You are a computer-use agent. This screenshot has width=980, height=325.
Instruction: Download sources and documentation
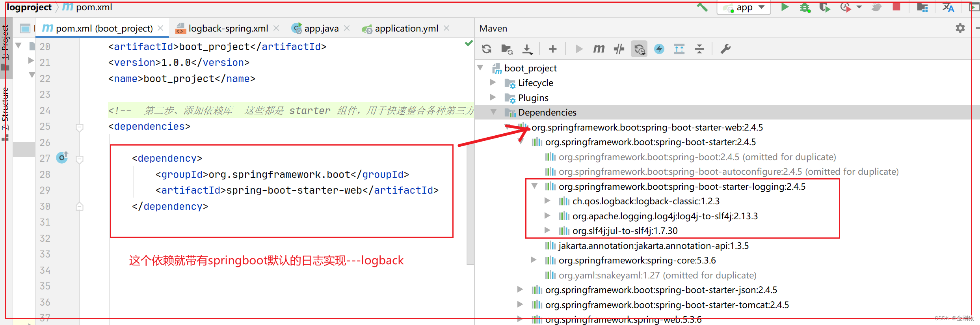(x=527, y=49)
